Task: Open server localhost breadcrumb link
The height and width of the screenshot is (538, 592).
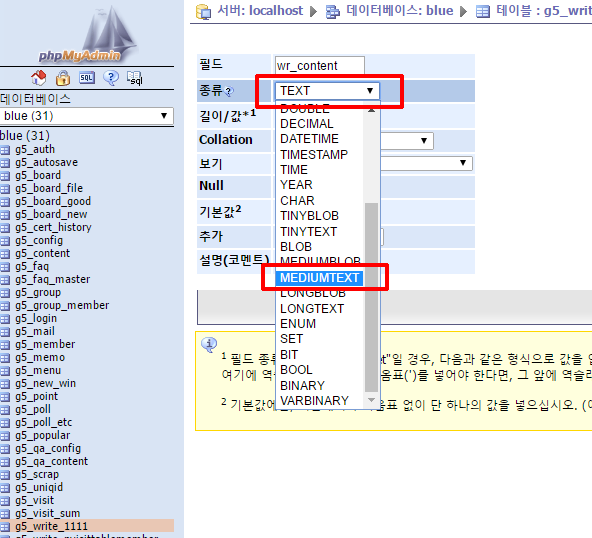Action: click(x=260, y=11)
